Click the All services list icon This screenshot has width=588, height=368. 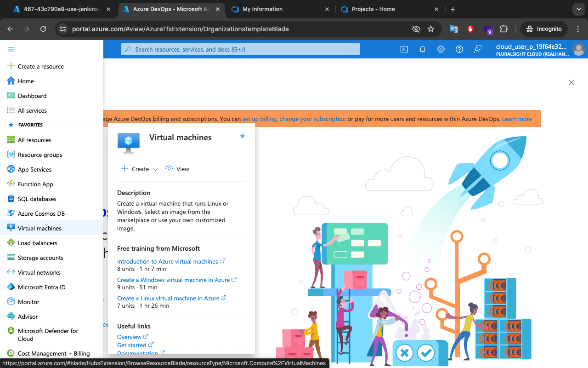(x=11, y=110)
